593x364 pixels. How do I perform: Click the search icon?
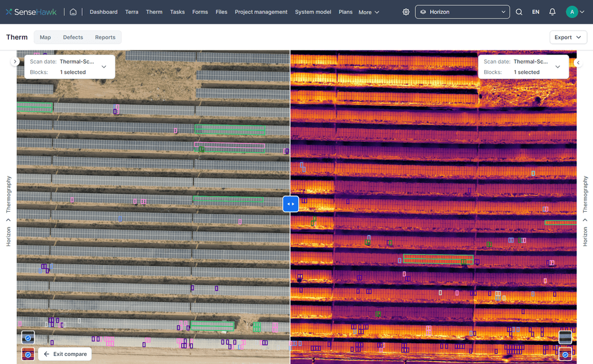pyautogui.click(x=518, y=12)
